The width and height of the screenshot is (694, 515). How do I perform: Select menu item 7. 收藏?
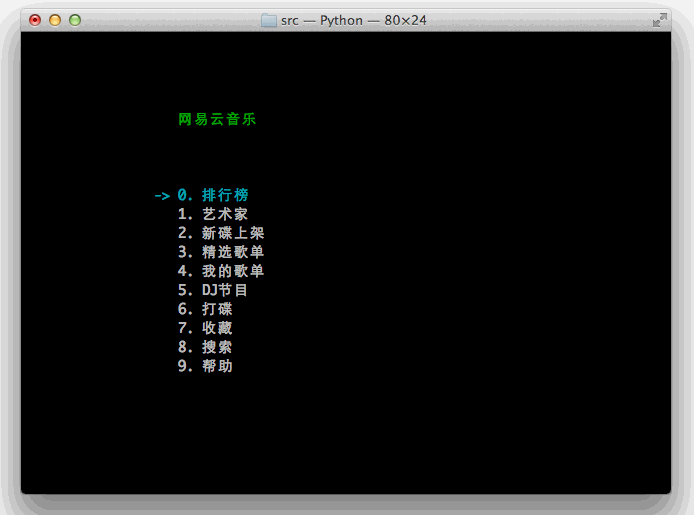coord(205,328)
